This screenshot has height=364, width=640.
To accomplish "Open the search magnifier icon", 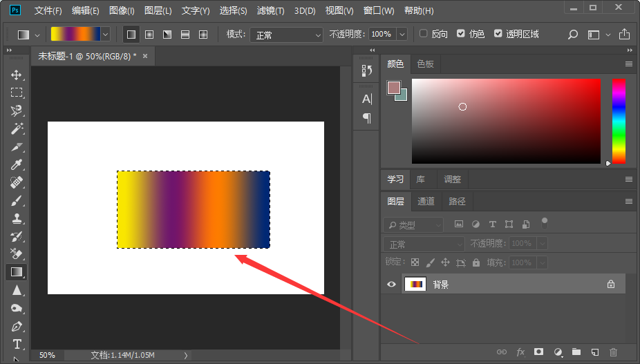I will [x=573, y=35].
